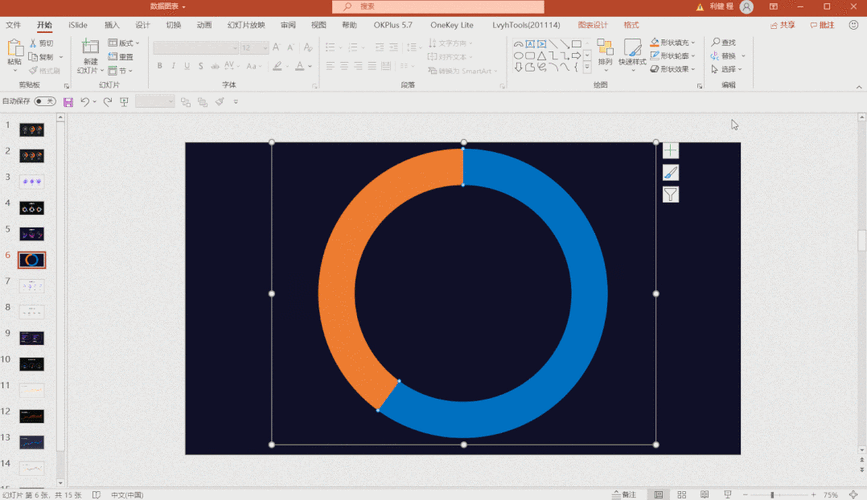
Task: Click zoom out minus button
Action: pos(745,495)
